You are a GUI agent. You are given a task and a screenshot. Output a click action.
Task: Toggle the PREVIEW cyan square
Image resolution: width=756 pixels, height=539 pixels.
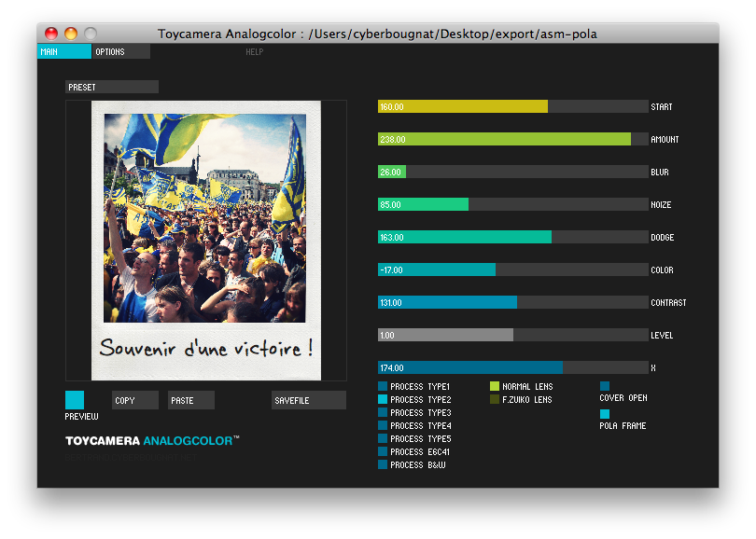[75, 400]
